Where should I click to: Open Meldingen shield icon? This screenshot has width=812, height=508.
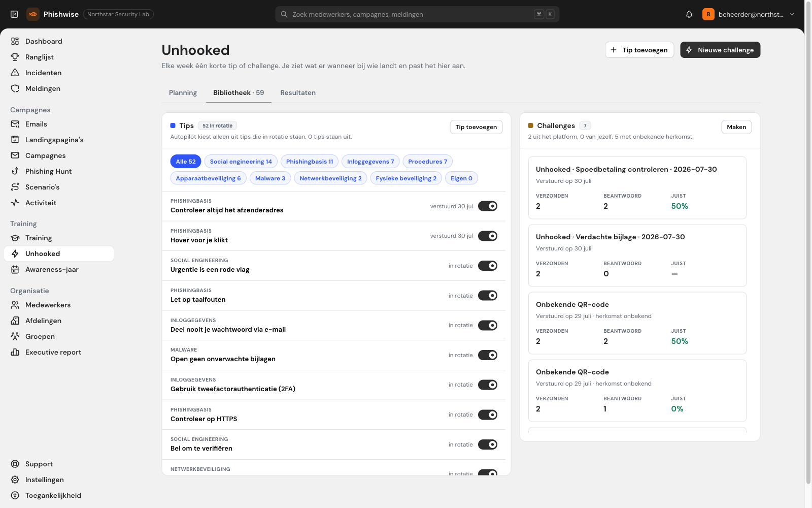point(15,88)
